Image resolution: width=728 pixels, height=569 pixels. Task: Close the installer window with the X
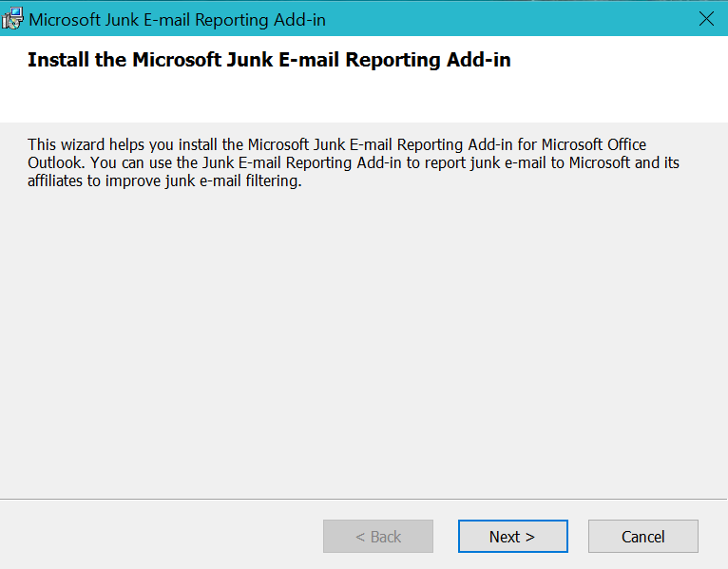(x=705, y=19)
